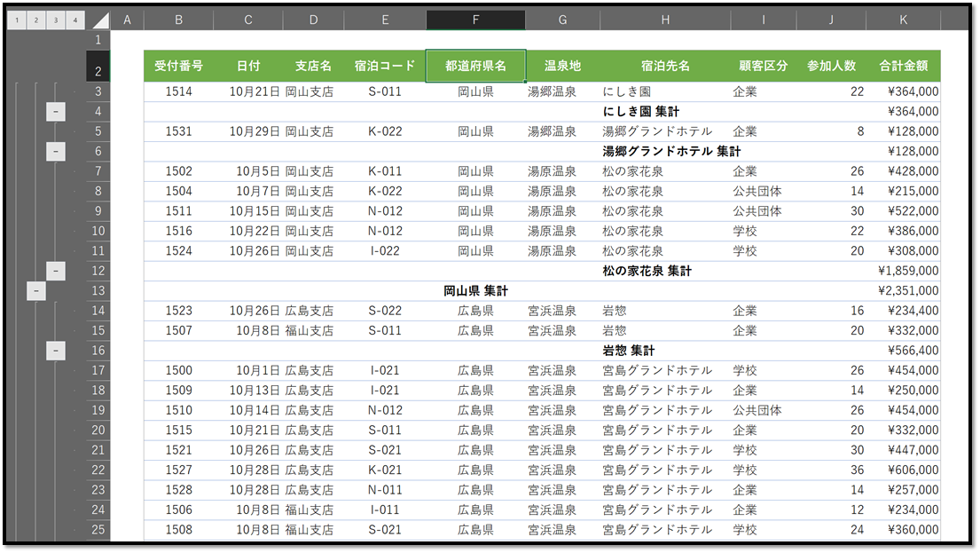Select column F header
Viewport: 980px width, 553px height.
pos(475,18)
